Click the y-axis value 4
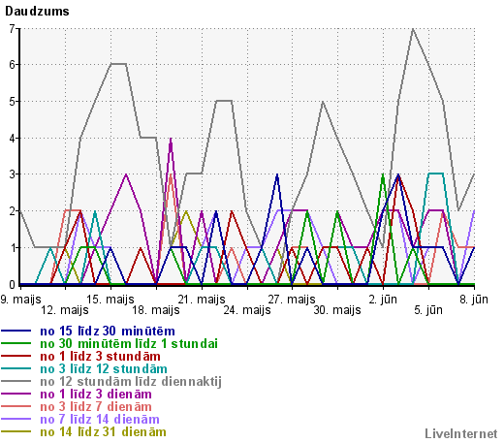504x443 pixels. point(13,139)
